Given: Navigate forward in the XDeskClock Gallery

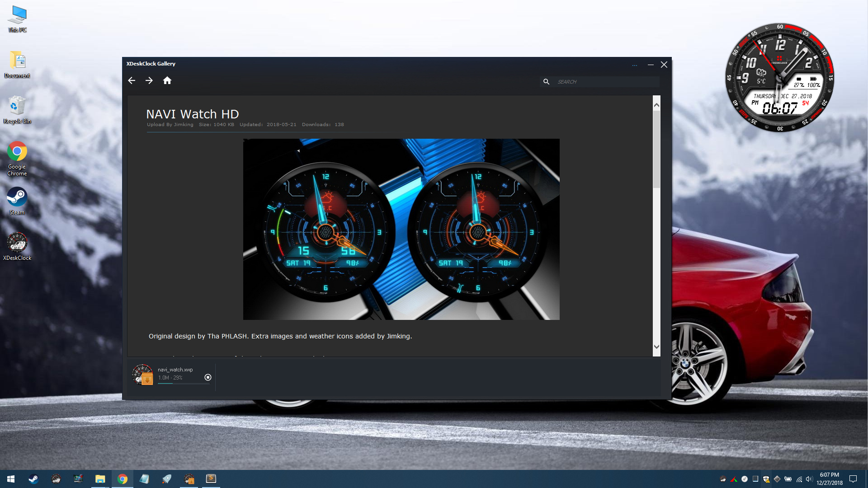Looking at the screenshot, I should 149,80.
